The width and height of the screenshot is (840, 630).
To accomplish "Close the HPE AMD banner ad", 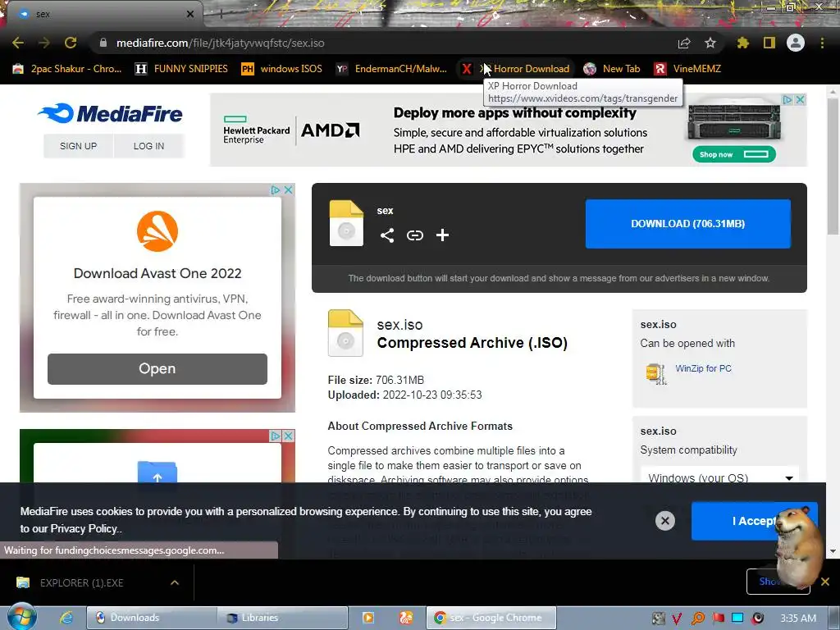I will [800, 99].
